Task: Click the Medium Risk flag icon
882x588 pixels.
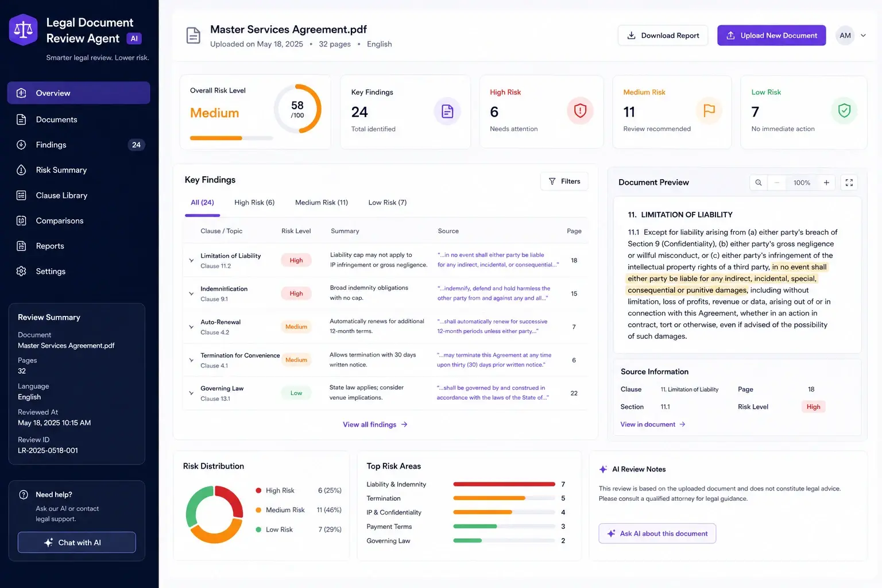Action: 709,110
